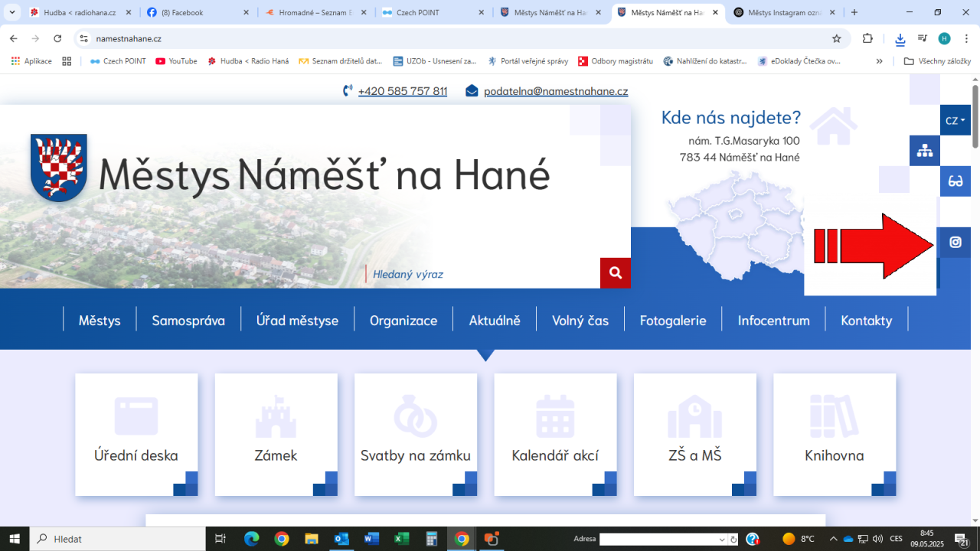Open Chrome downloads icon
Viewport: 980px width, 551px height.
tap(900, 38)
